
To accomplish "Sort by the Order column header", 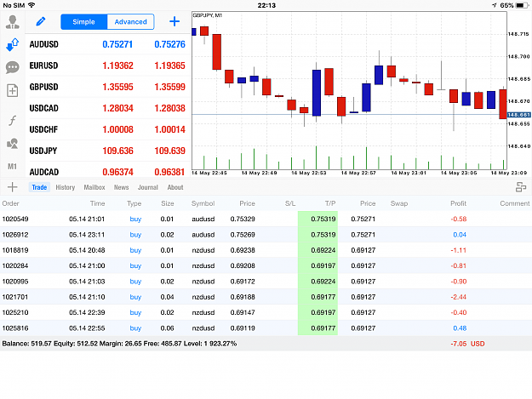I will click(10, 203).
